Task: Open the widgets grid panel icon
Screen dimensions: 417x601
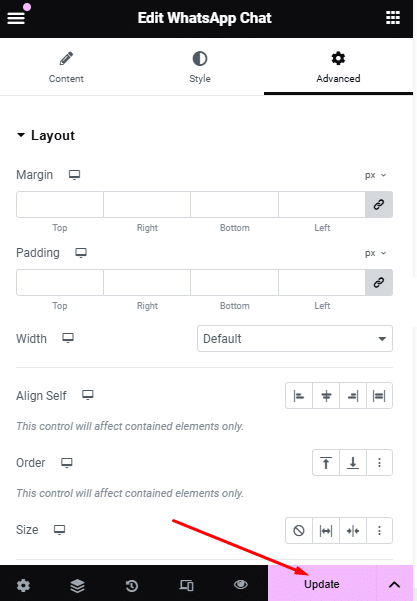Action: (x=393, y=18)
